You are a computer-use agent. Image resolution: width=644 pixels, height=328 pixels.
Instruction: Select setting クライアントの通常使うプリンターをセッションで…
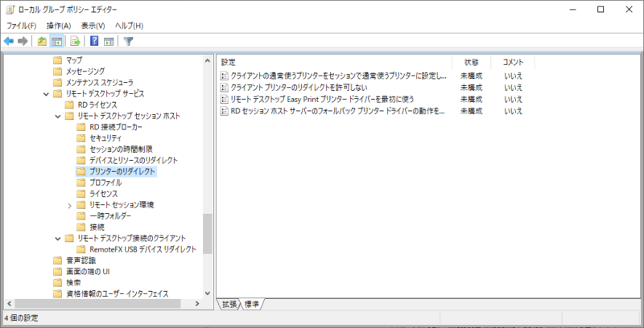tap(339, 76)
